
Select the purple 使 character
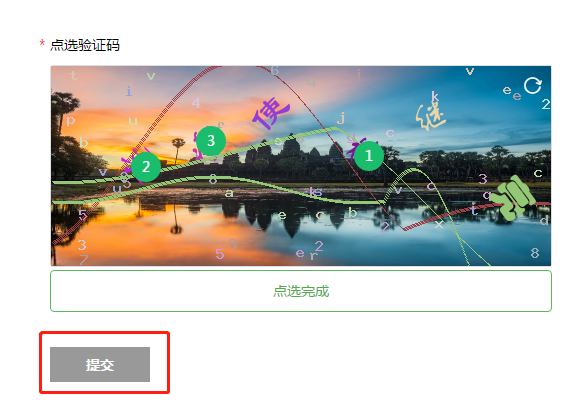[x=271, y=112]
